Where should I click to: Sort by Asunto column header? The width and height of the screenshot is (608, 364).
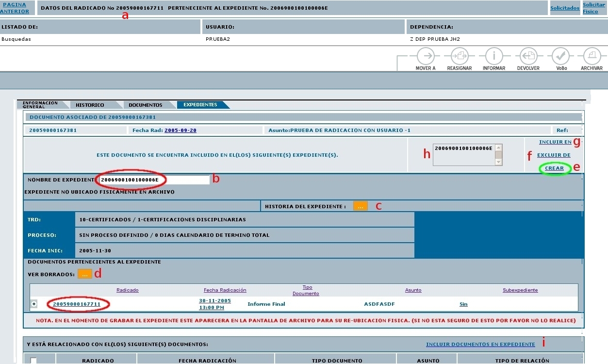413,290
